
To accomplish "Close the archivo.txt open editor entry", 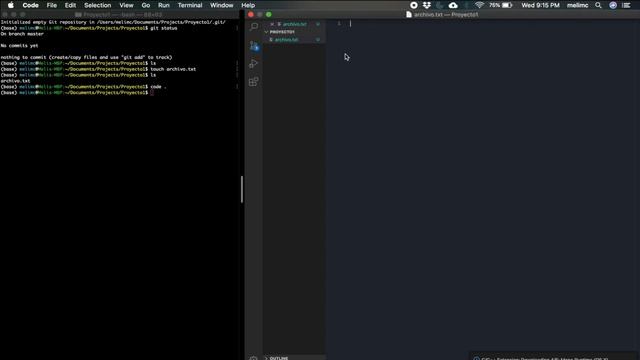I will tap(272, 24).
